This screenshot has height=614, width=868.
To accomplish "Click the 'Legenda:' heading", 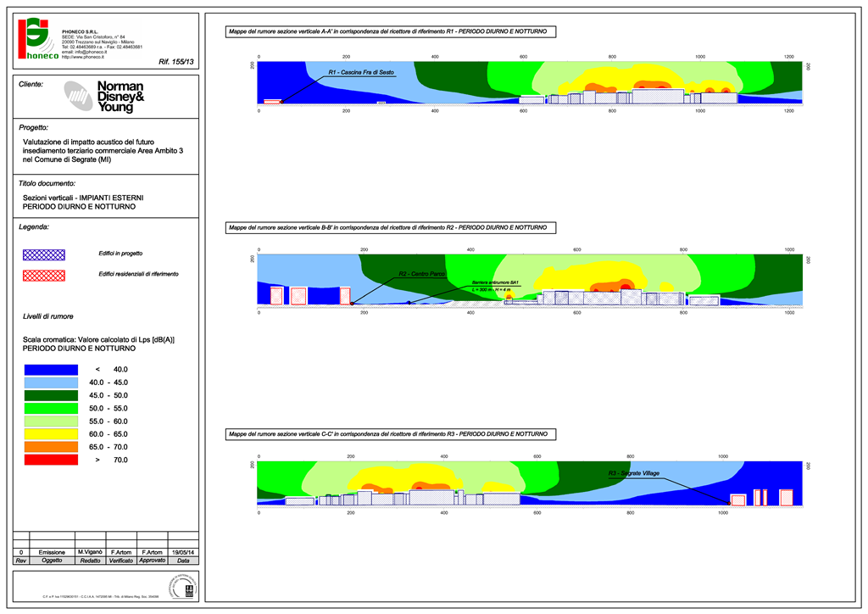I will 34,227.
